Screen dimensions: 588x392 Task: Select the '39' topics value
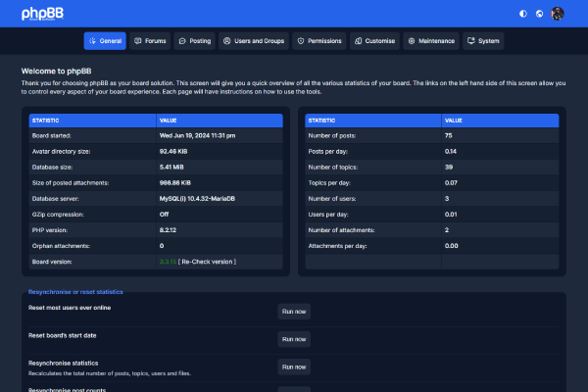[x=449, y=168]
